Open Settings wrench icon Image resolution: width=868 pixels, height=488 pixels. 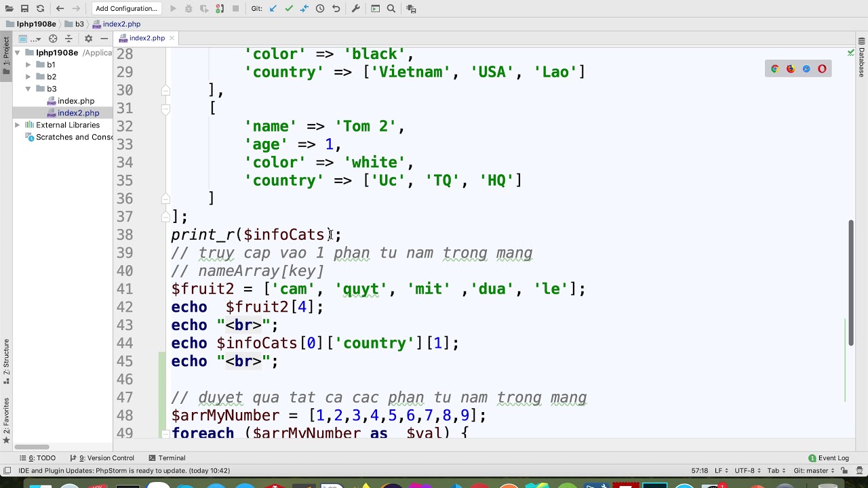pos(355,9)
